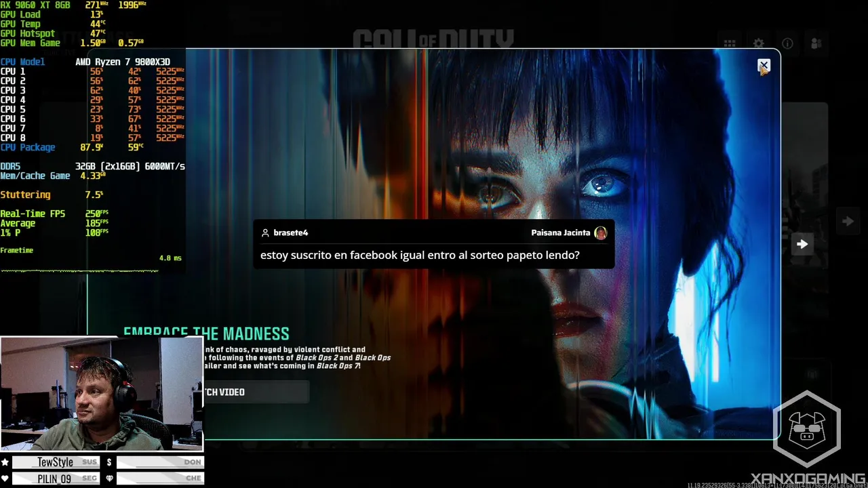868x488 pixels.
Task: Click the PILIN_09 follower label
Action: pos(56,479)
